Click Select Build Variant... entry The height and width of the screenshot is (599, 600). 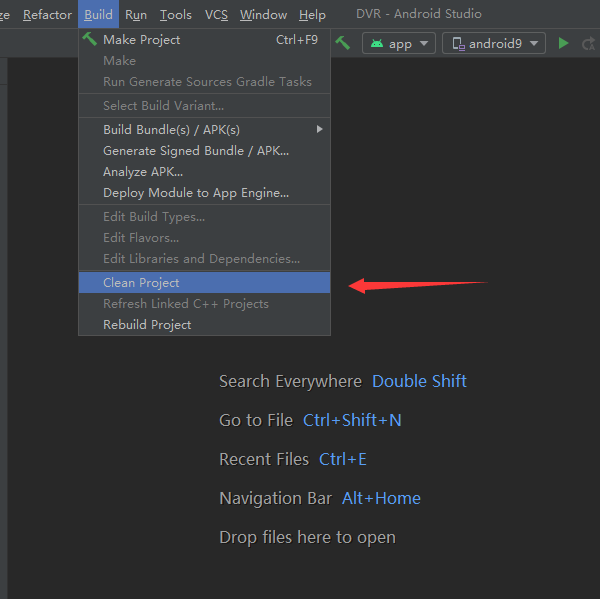(204, 106)
